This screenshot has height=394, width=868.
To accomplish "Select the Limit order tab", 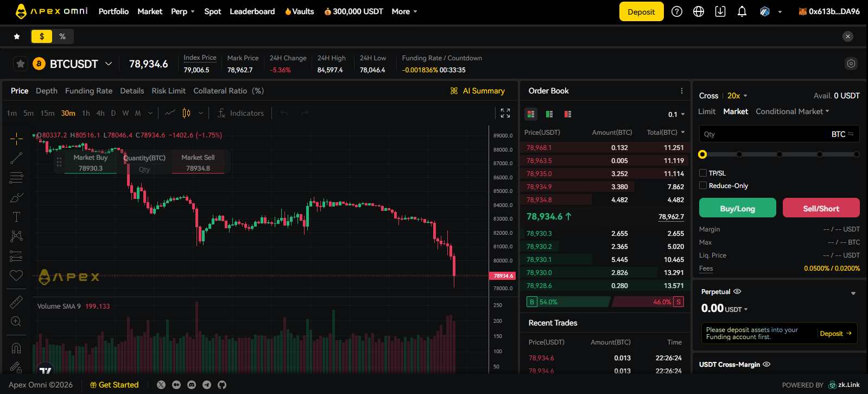I will tap(706, 111).
